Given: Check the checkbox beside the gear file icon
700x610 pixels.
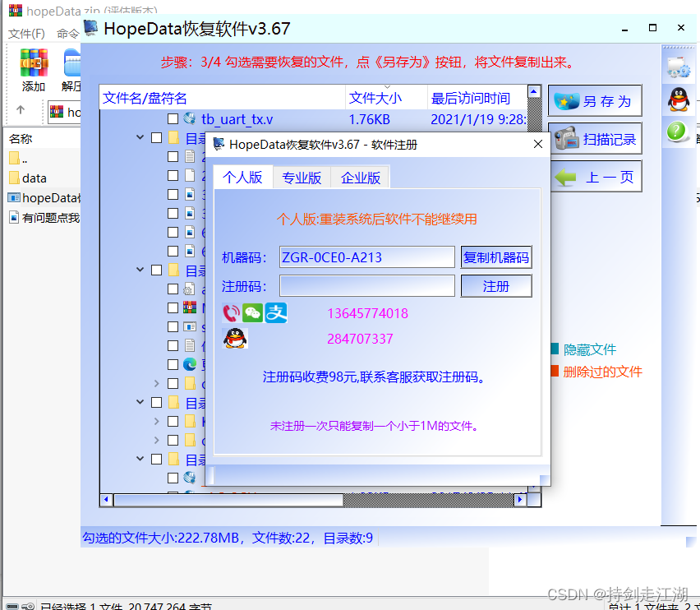Looking at the screenshot, I should point(173,289).
